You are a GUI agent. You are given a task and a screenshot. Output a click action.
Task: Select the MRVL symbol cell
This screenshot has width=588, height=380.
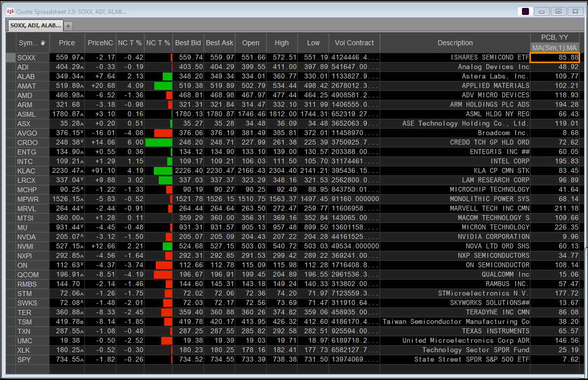click(x=32, y=209)
